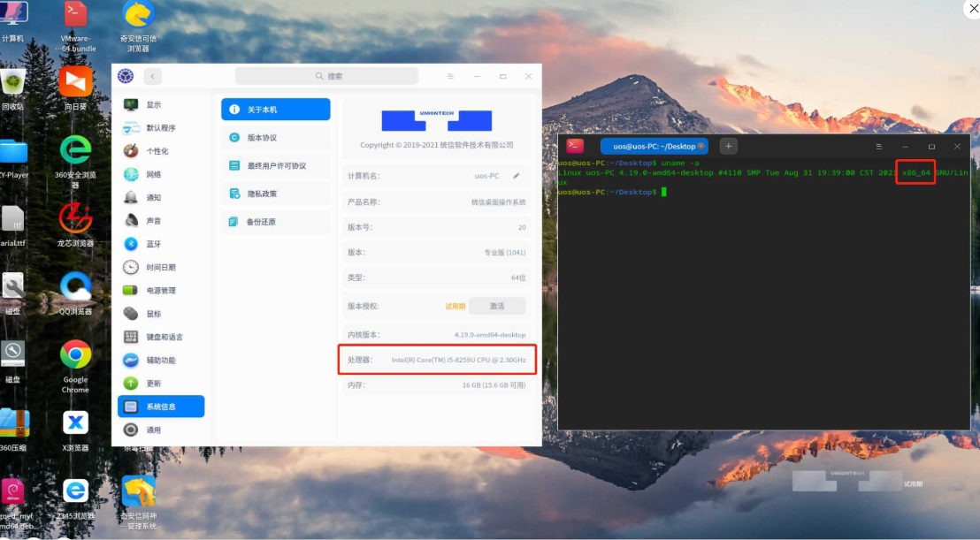Edit computer name with pencil icon
The height and width of the screenshot is (540, 980).
pos(517,176)
